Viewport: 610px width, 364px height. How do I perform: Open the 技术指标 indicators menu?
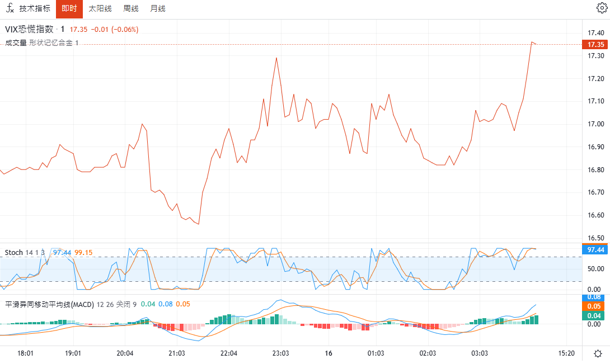(28, 8)
